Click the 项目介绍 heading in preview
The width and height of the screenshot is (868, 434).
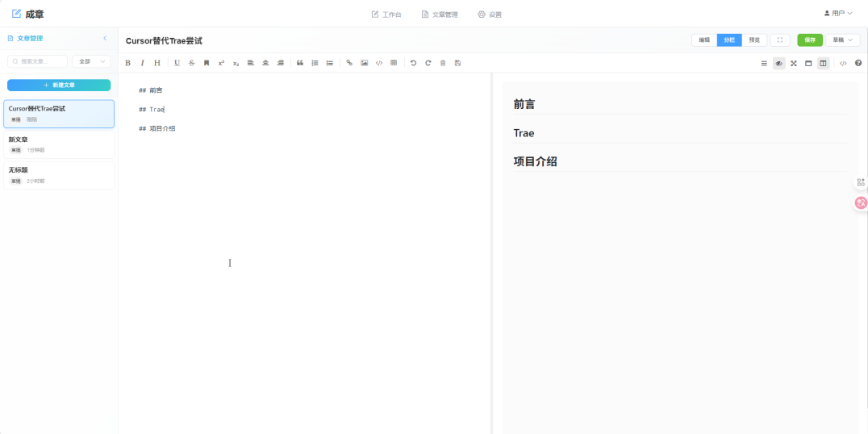[536, 161]
